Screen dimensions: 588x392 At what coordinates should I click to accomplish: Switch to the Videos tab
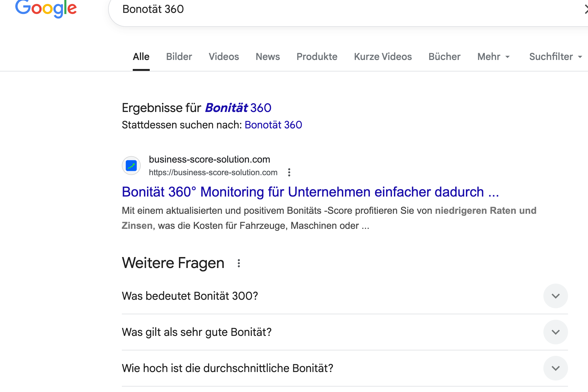(x=224, y=57)
